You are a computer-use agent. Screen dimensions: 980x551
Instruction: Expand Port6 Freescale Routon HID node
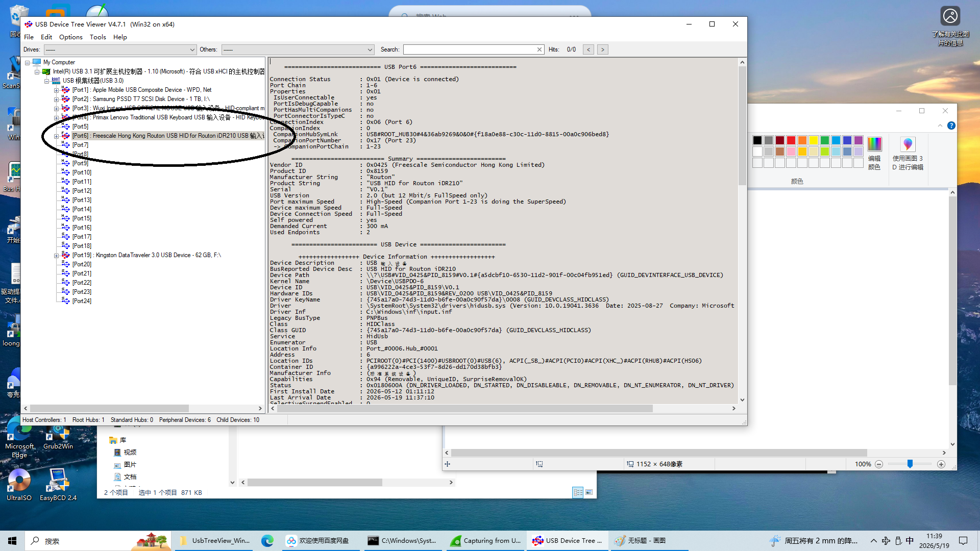tap(57, 136)
